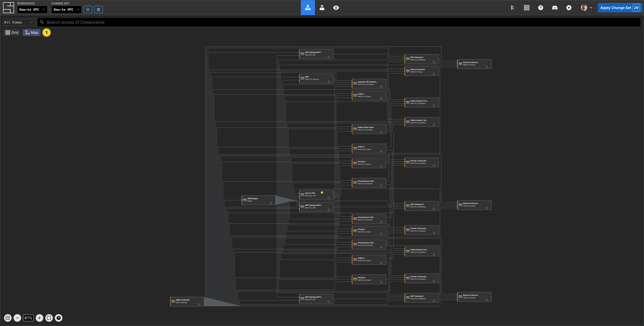Select the AWS Region node
The width and height of the screenshot is (644, 326).
258,200
